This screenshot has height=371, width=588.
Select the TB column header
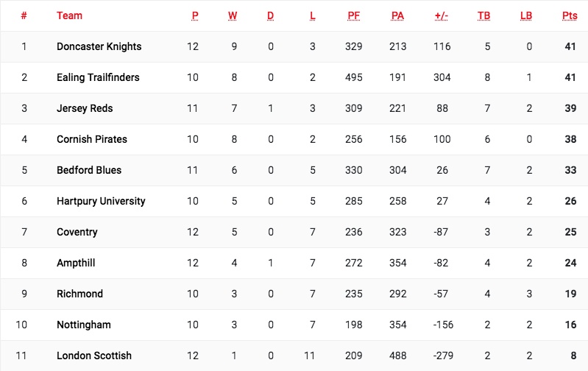(483, 15)
